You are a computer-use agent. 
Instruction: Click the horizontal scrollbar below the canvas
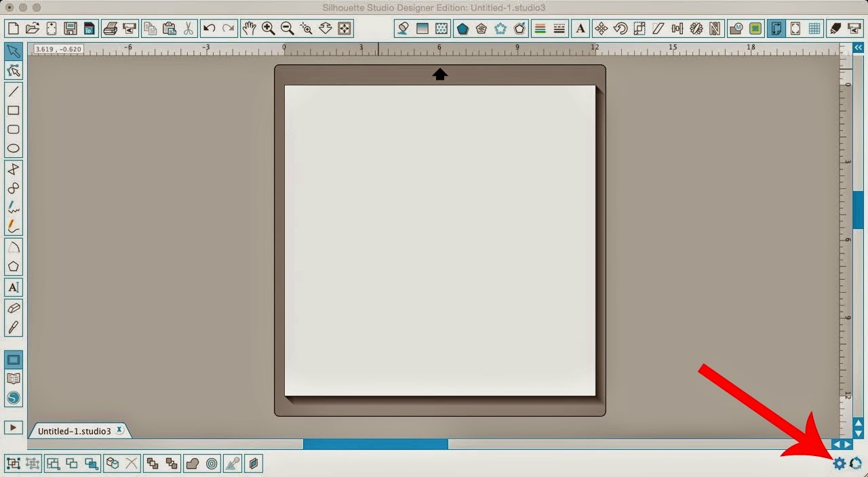(x=376, y=444)
